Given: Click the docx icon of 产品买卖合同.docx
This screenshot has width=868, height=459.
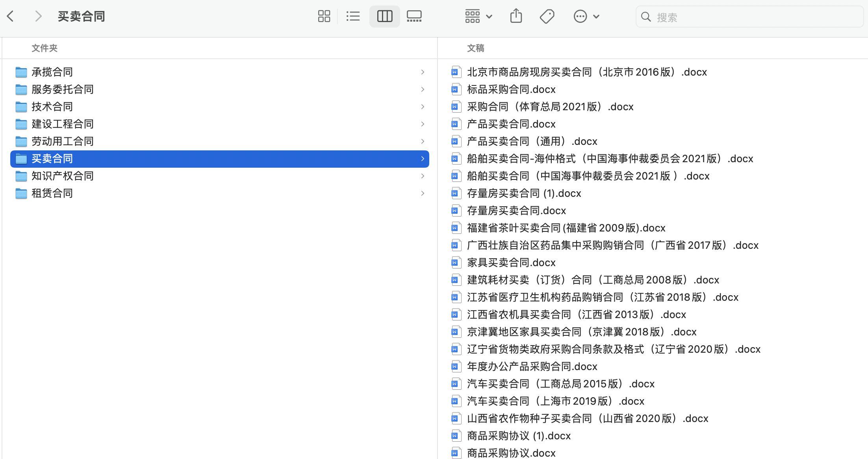Looking at the screenshot, I should tap(456, 124).
